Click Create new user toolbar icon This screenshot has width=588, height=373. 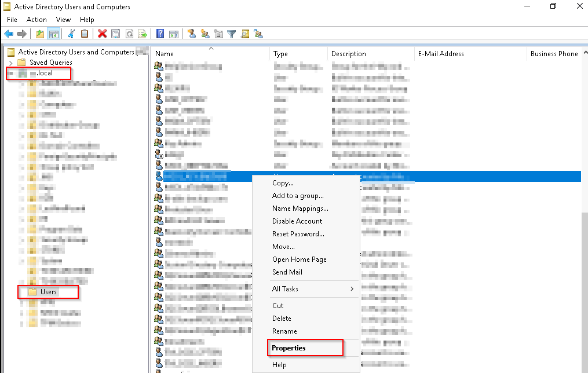[191, 34]
